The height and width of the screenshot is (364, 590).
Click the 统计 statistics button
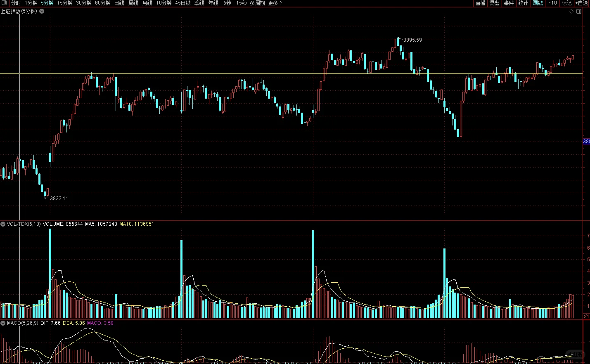coord(523,3)
